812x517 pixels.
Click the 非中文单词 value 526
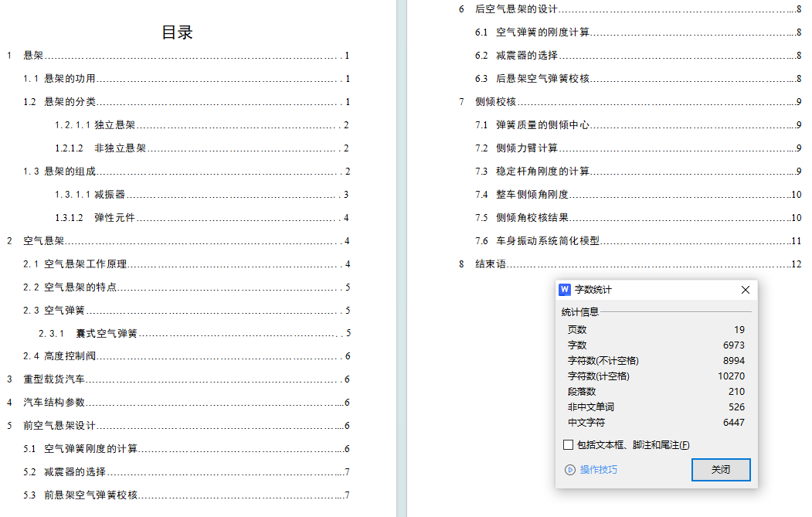pyautogui.click(x=736, y=407)
